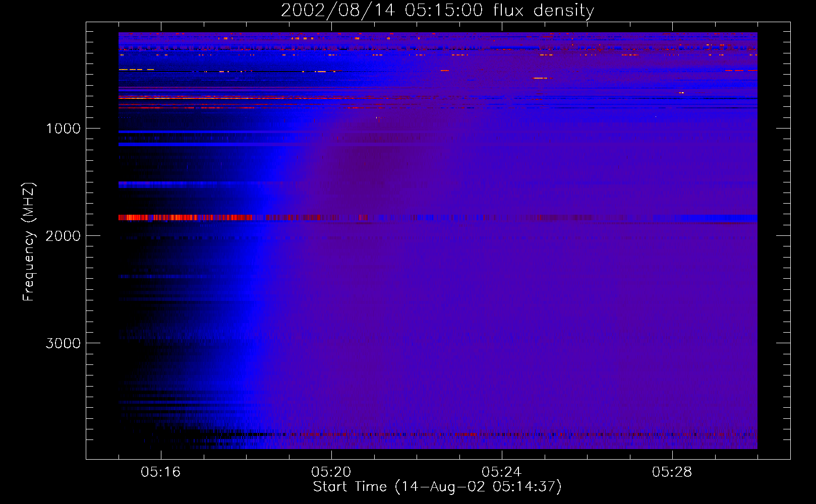Click the 'Start Time (14-Aug-02 05:14:37)' label
This screenshot has height=504, width=816.
pyautogui.click(x=437, y=487)
